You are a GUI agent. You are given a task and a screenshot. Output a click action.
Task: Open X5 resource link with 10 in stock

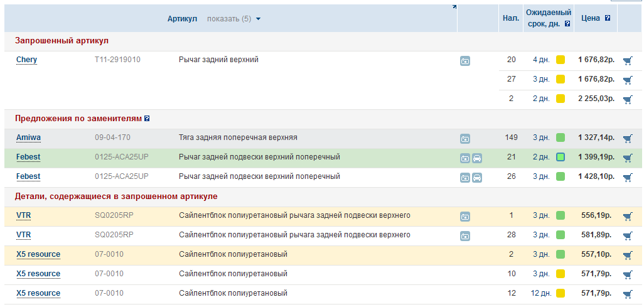38,274
